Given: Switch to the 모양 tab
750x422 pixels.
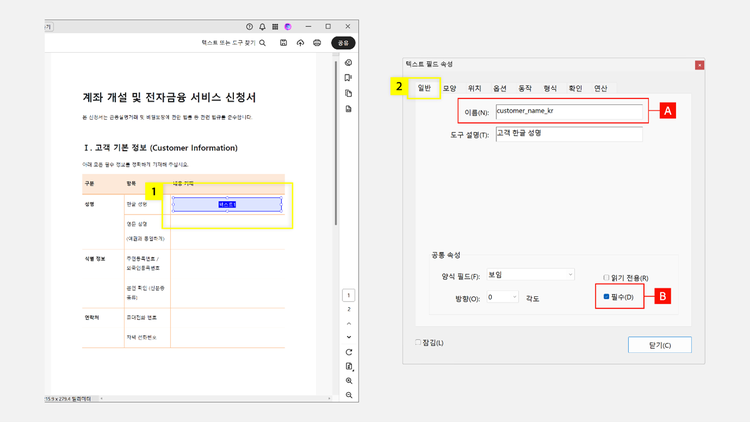Looking at the screenshot, I should coord(450,88).
